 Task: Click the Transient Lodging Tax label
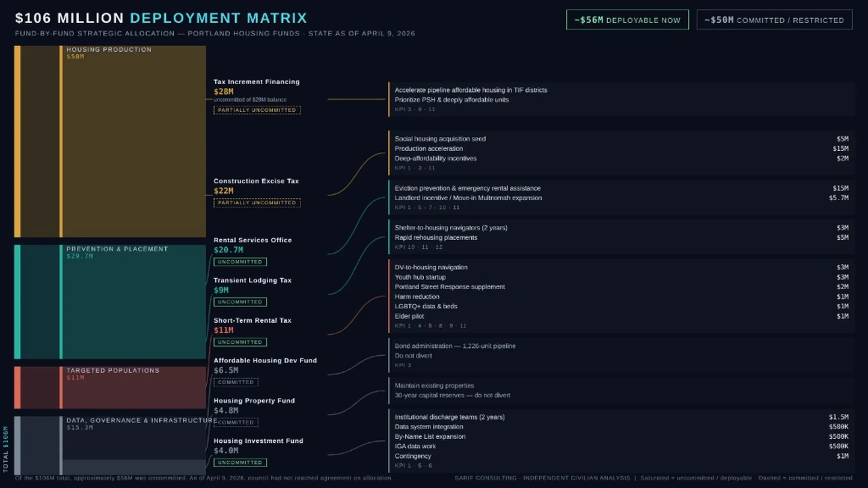[x=253, y=280]
